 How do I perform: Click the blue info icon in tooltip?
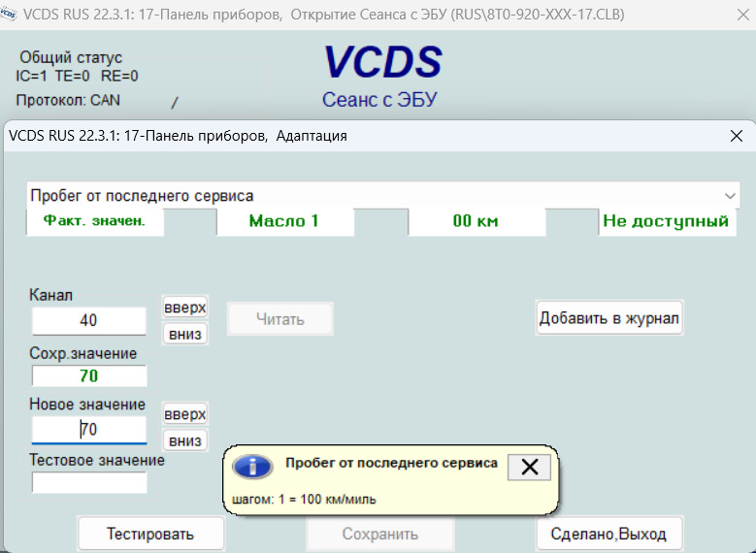point(252,467)
